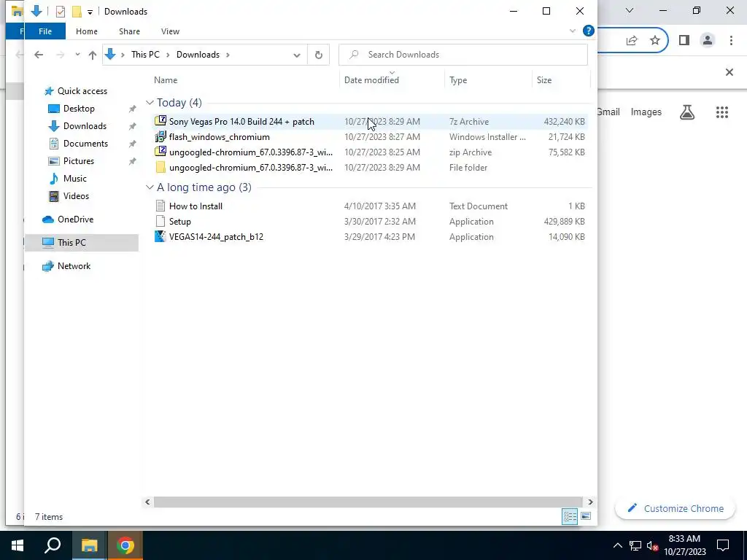Share this page in Chrome window

632,41
